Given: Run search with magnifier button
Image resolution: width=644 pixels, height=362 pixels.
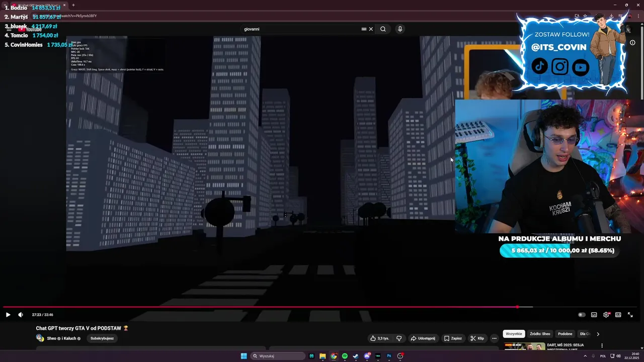Looking at the screenshot, I should 383,29.
